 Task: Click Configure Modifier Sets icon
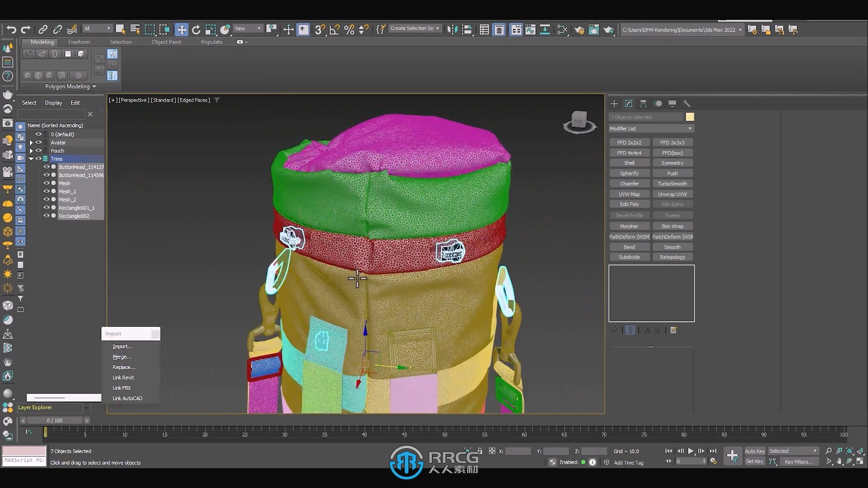673,330
